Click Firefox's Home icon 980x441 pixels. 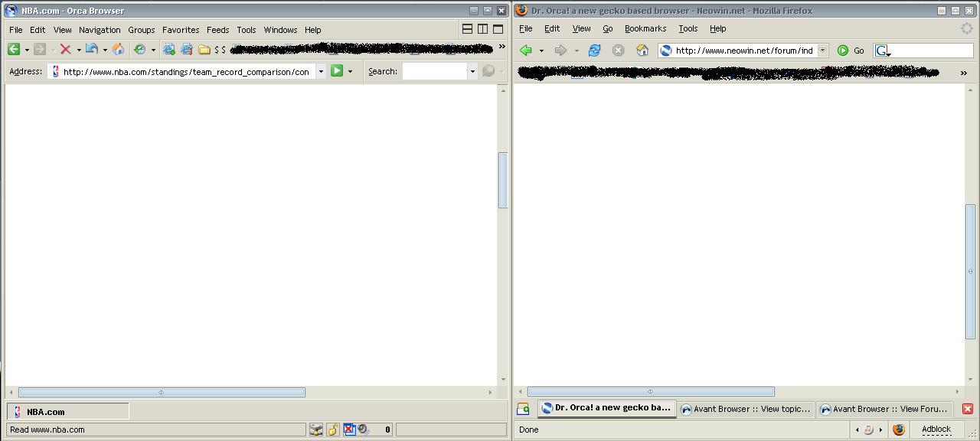642,51
